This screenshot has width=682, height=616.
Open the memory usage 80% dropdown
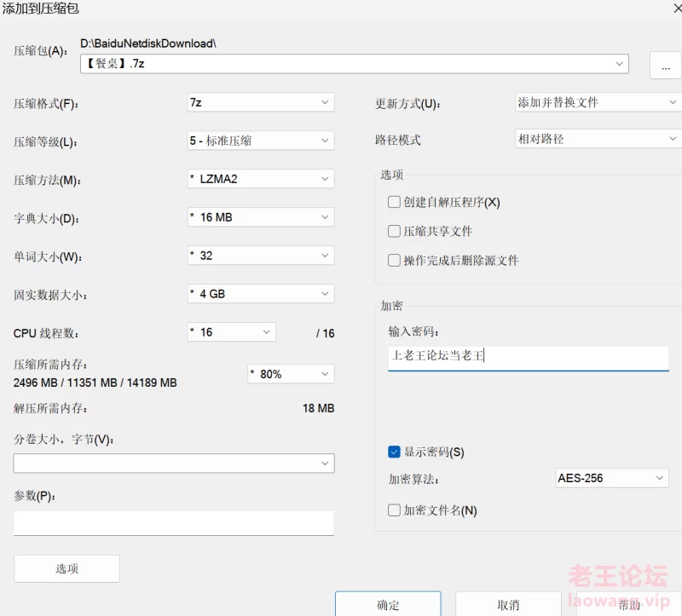(x=291, y=374)
